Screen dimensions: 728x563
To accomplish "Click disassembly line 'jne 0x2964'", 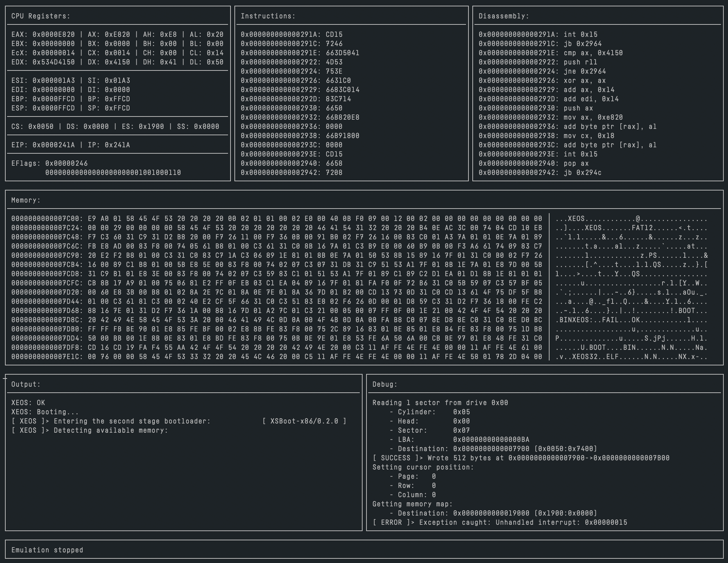I will 542,72.
